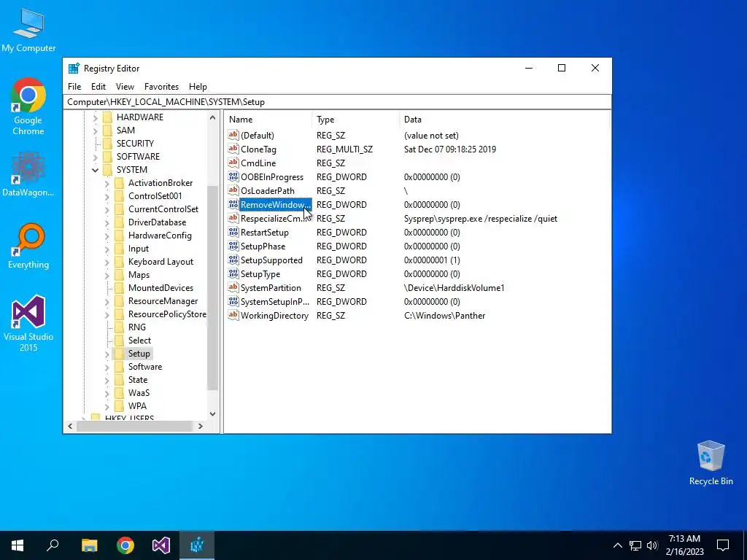This screenshot has width=747, height=560.
Task: Open the volume tray icon
Action: 652,545
